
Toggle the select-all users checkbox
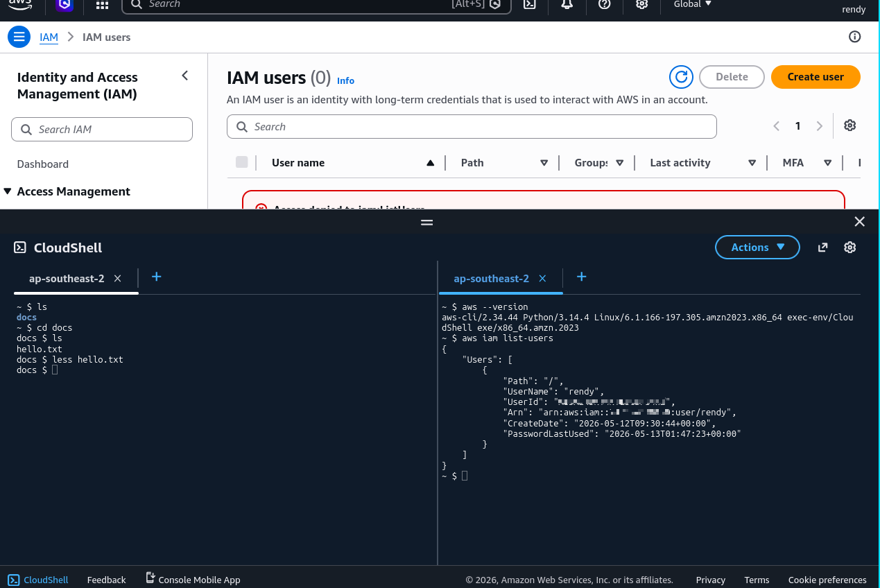pyautogui.click(x=242, y=162)
